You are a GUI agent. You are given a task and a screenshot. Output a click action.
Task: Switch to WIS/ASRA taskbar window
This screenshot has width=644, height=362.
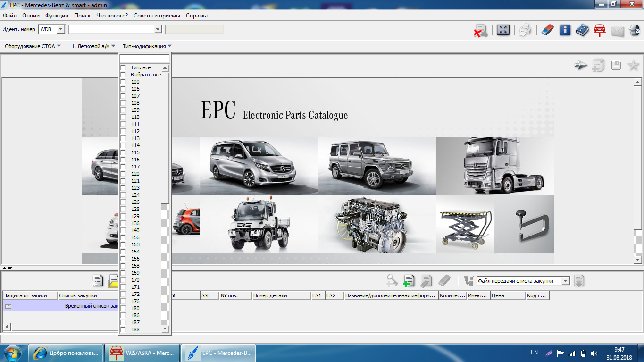point(142,353)
